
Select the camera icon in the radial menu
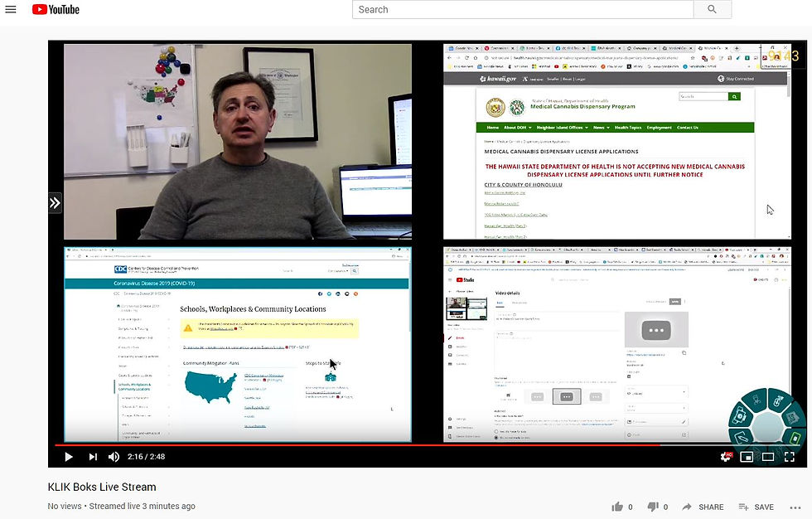click(741, 416)
